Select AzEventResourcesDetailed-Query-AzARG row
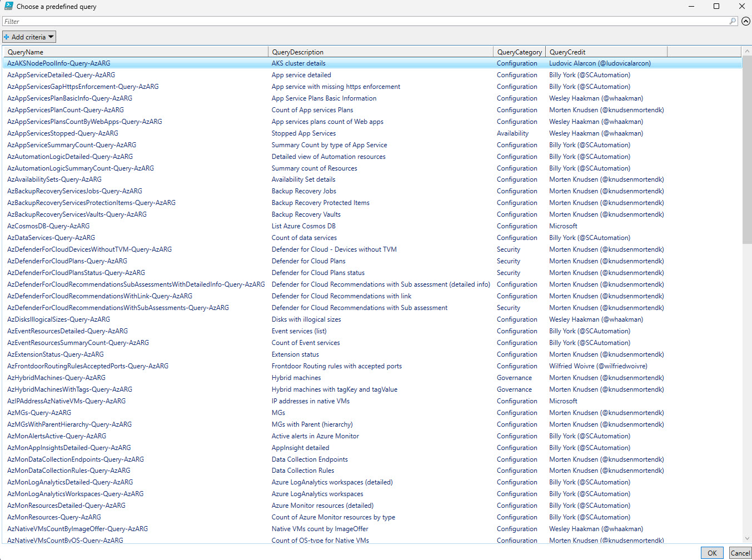The width and height of the screenshot is (752, 560). (372, 331)
